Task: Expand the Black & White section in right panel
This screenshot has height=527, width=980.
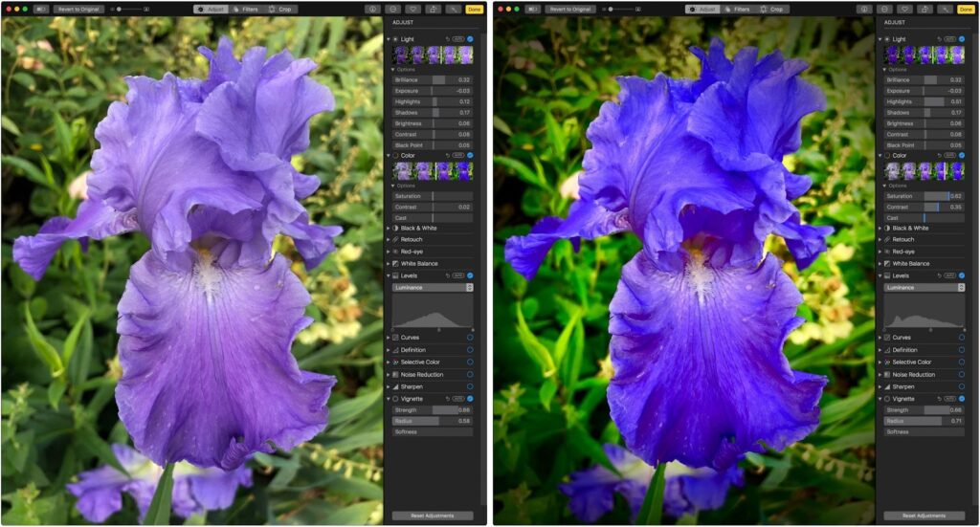Action: (x=879, y=229)
